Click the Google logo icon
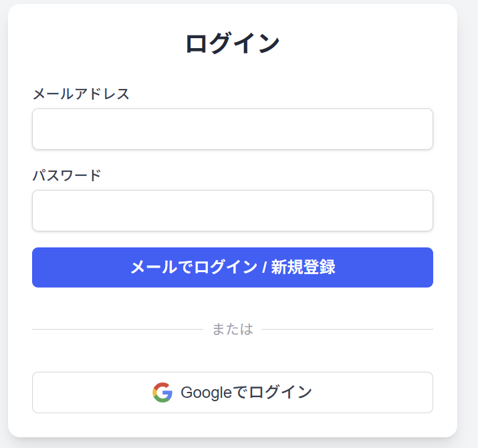The width and height of the screenshot is (478, 448). pos(162,393)
